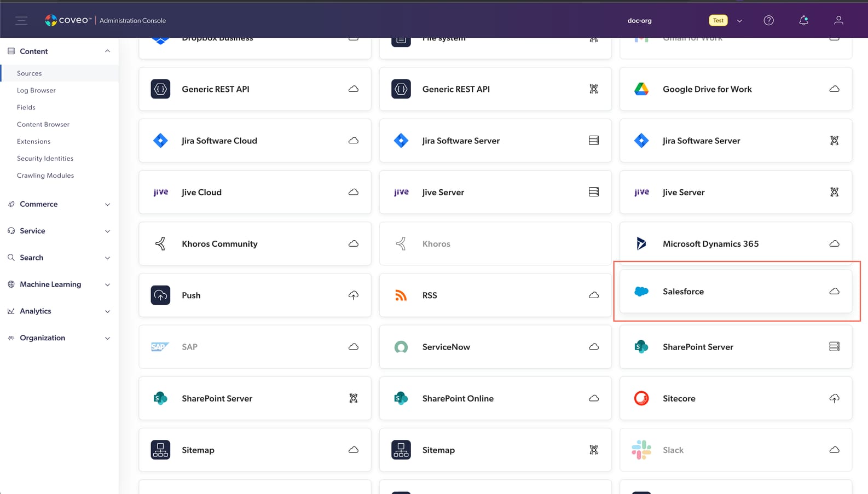Screen dimensions: 868x494
Task: Click the push upload icon on the Sitecore card
Action: (x=834, y=398)
